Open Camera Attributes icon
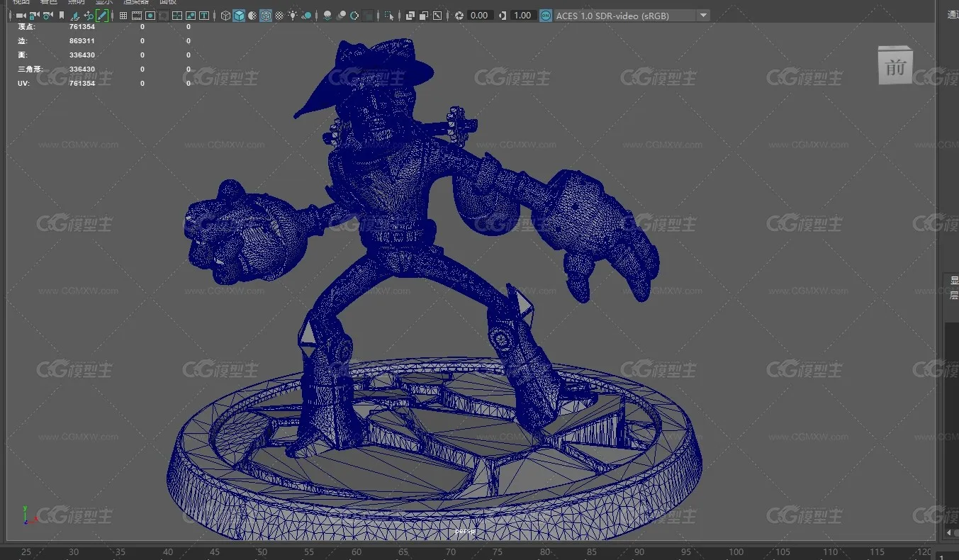Screen dimensions: 959x560 pos(47,16)
